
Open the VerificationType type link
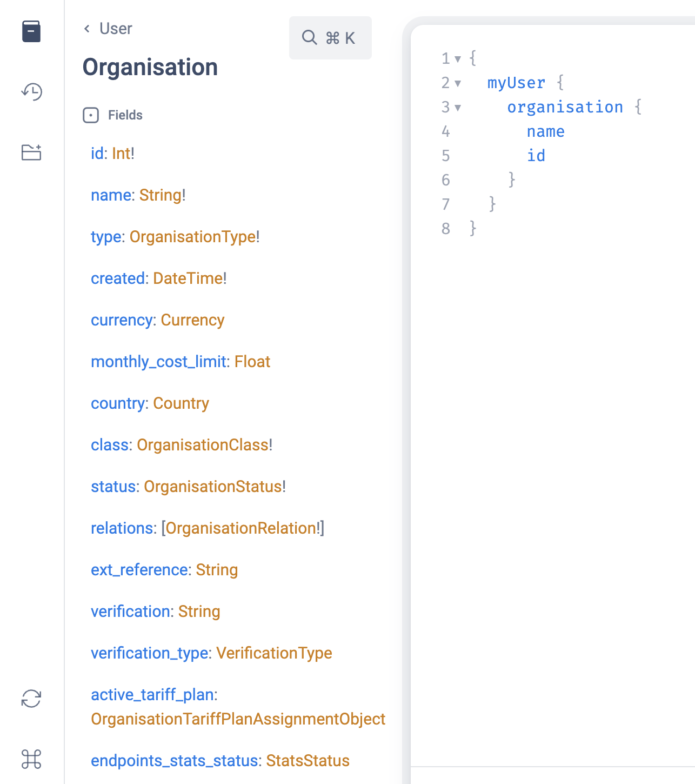pyautogui.click(x=274, y=653)
